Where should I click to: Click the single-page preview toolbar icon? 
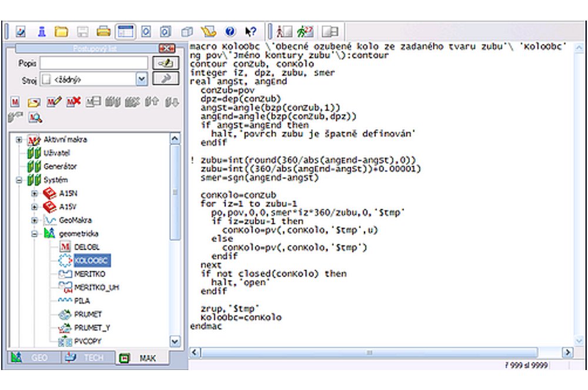146,32
